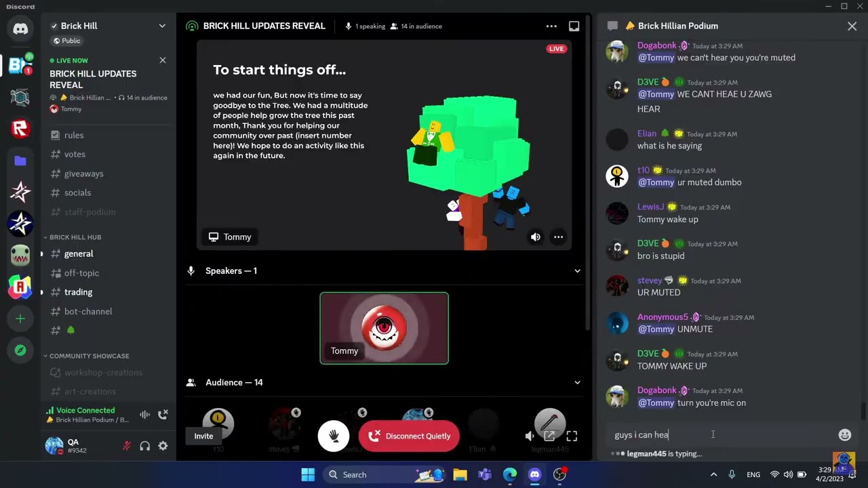Open the blue folder server group
Viewport: 868px width, 488px height.
coord(20,161)
